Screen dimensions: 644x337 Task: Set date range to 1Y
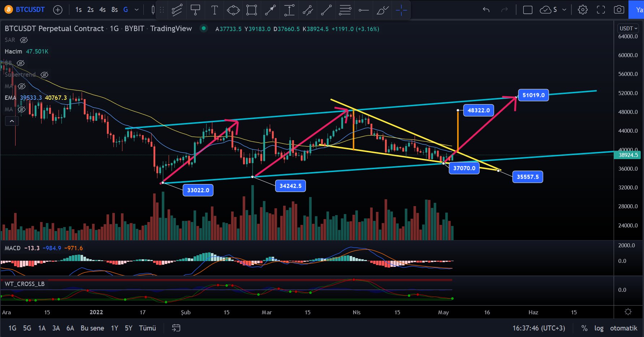click(114, 328)
